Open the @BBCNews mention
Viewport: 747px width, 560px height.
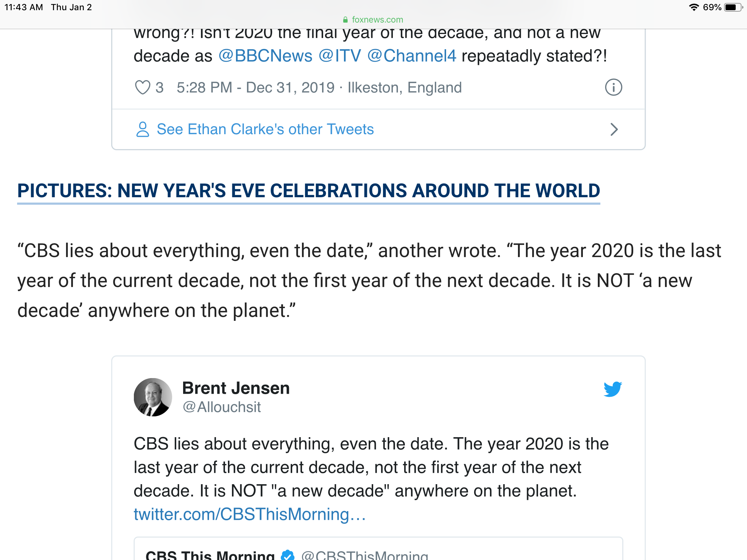click(x=265, y=56)
